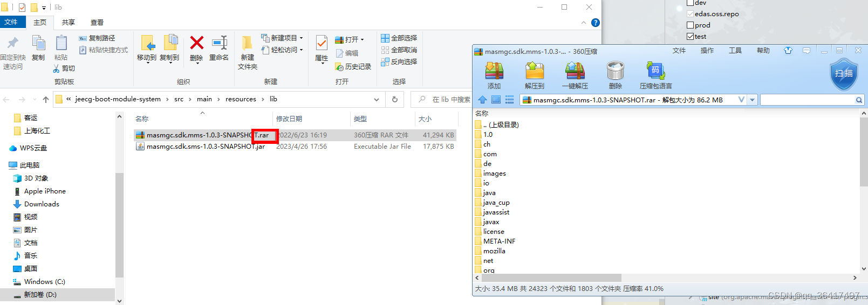The image size is (868, 305).
Task: Switch to the Share (共享) ribbon tab
Action: click(69, 23)
